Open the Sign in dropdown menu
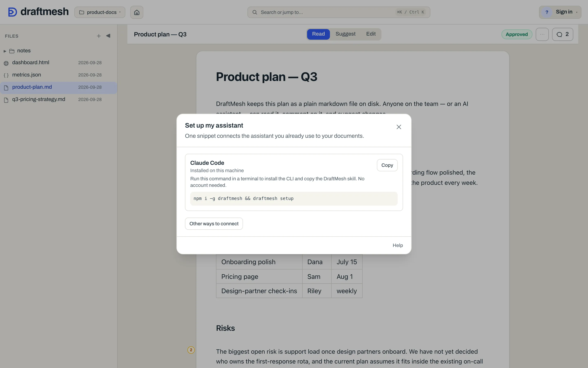The width and height of the screenshot is (588, 368). tap(560, 12)
